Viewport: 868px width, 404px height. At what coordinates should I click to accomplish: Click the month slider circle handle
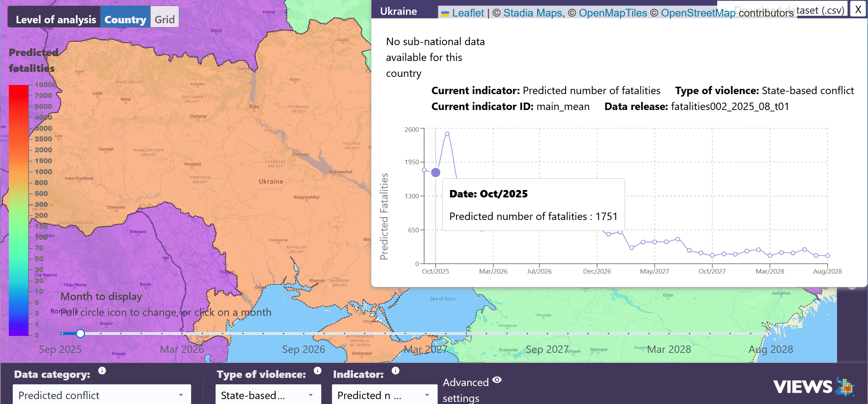[80, 333]
